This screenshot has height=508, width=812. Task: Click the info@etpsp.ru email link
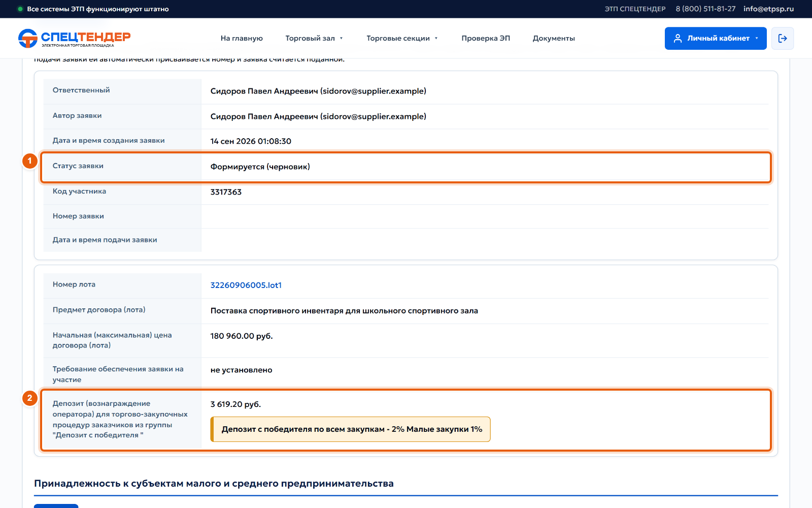coord(768,9)
